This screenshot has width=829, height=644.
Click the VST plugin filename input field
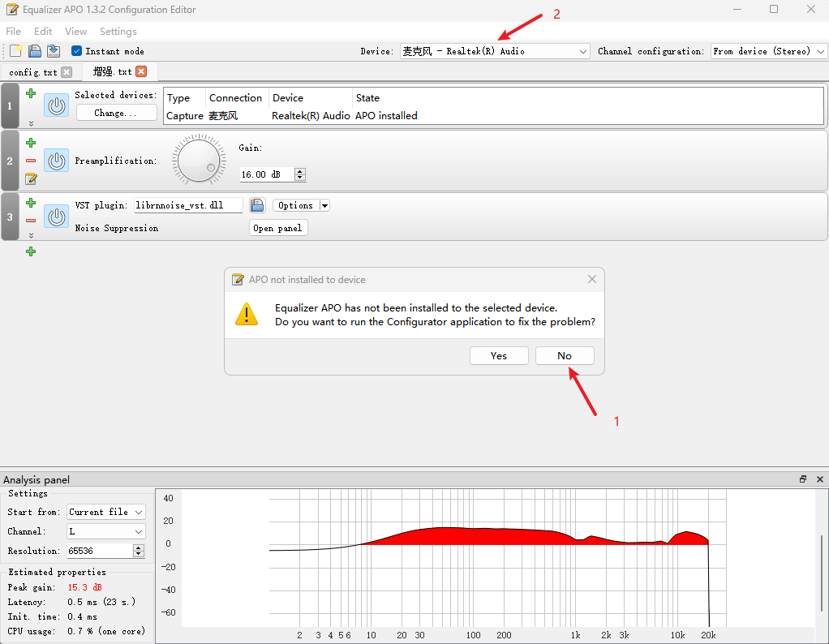(188, 205)
